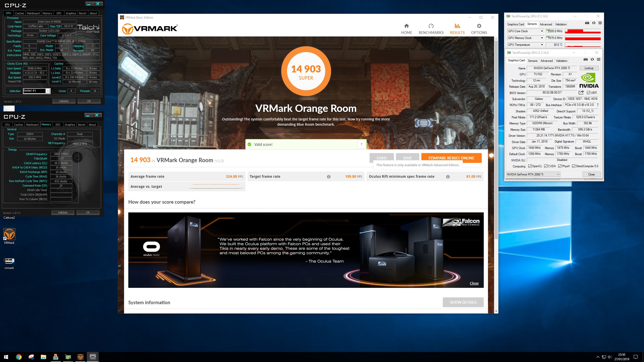Expand the GPU Core Clock sensor dropdown
Image resolution: width=644 pixels, height=362 pixels.
coord(542,31)
